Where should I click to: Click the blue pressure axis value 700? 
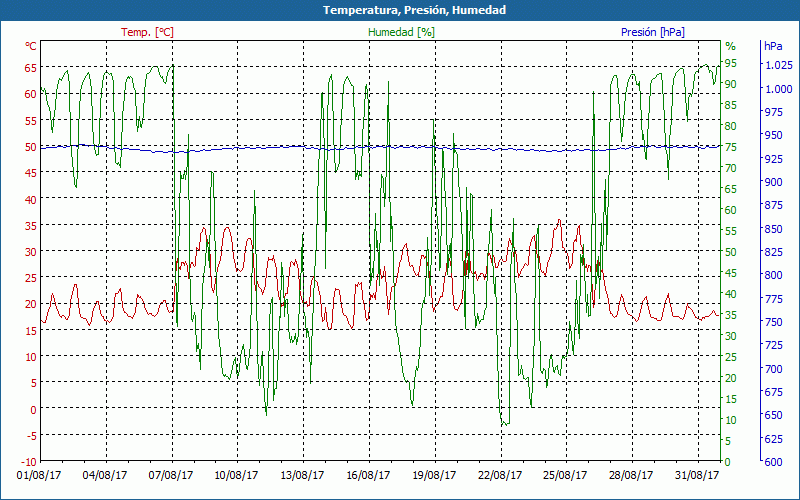click(773, 368)
